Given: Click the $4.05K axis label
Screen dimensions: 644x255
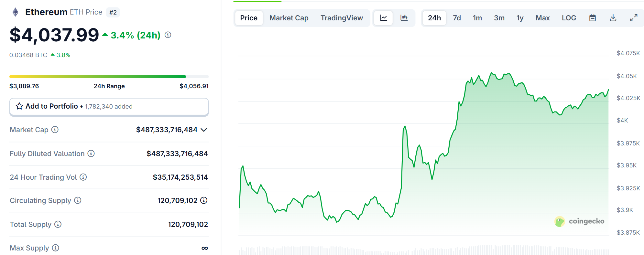Looking at the screenshot, I should [x=627, y=76].
